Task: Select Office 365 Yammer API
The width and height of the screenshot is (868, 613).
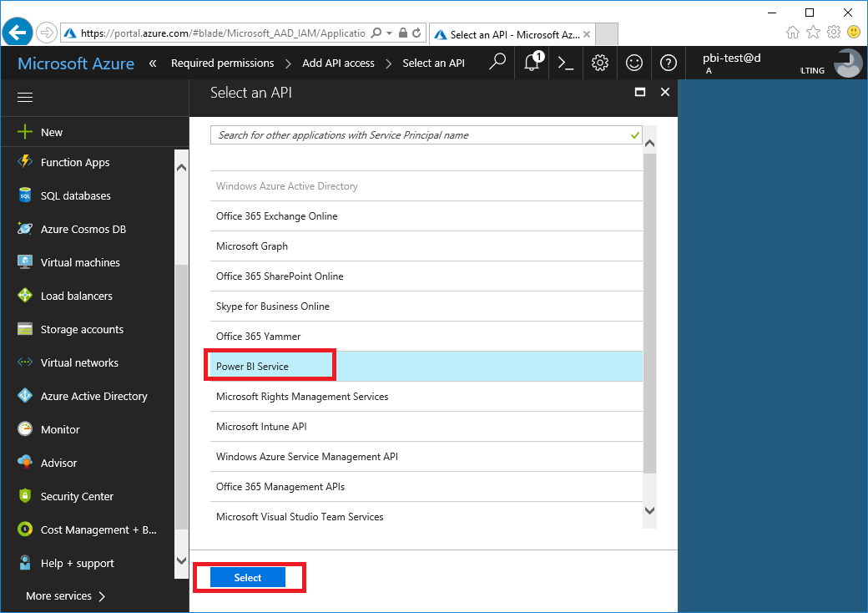Action: click(x=426, y=336)
